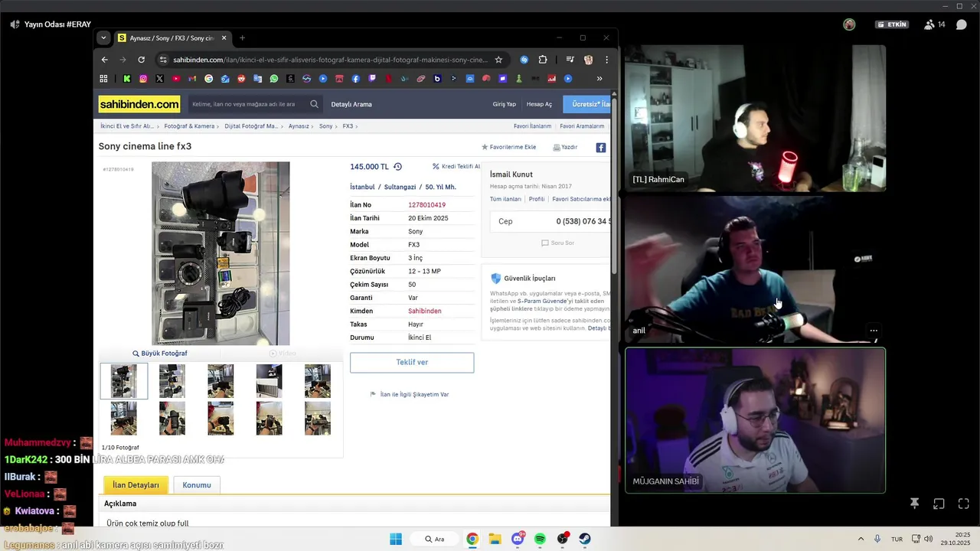Pin the stream with the pin icon
The height and width of the screenshot is (551, 980).
(914, 504)
